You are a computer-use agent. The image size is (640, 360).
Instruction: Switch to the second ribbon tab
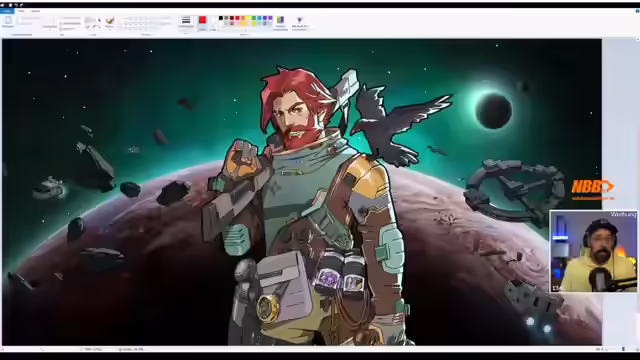pyautogui.click(x=21, y=11)
